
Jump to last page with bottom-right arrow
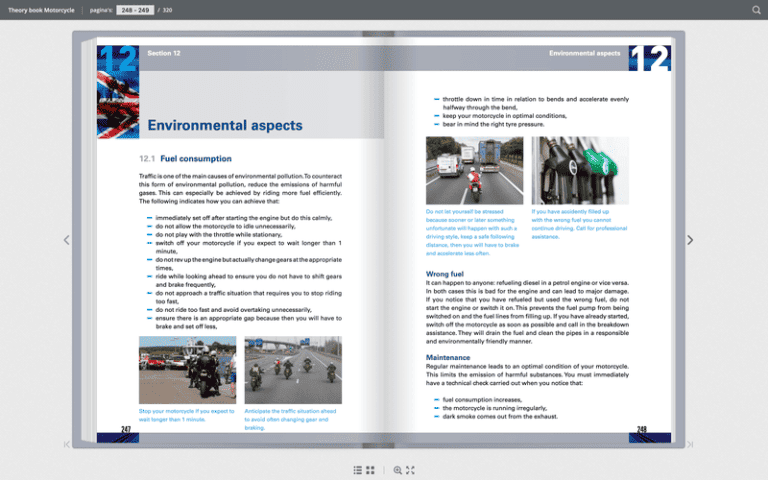[690, 444]
